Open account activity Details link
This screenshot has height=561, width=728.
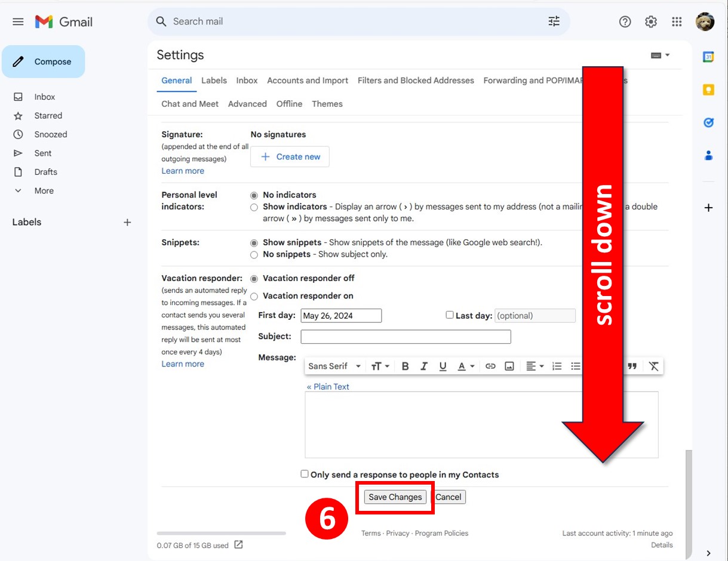coord(662,545)
